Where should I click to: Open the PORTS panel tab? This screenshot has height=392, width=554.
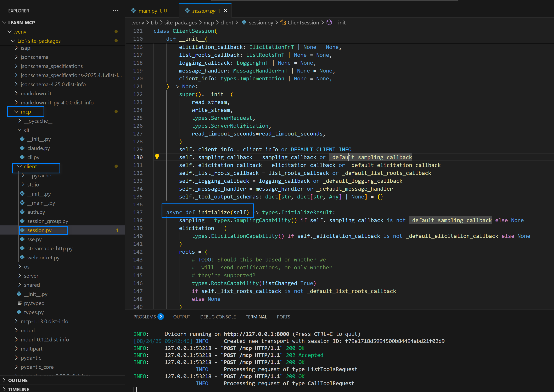tap(283, 317)
